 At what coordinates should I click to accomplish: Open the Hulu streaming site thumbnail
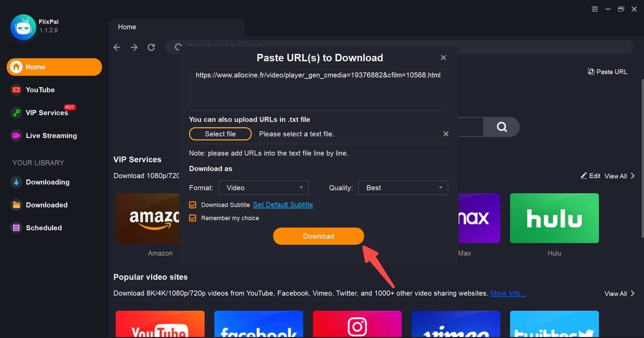554,218
